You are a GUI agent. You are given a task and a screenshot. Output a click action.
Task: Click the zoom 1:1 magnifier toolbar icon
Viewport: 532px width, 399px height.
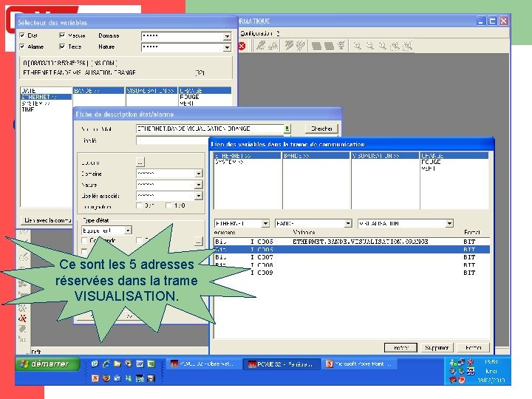[x=383, y=46]
